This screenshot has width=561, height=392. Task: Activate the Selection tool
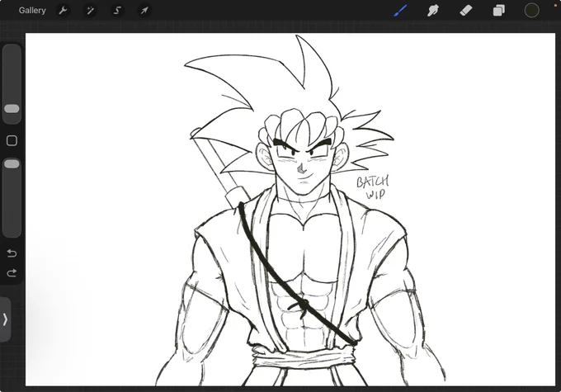[117, 11]
